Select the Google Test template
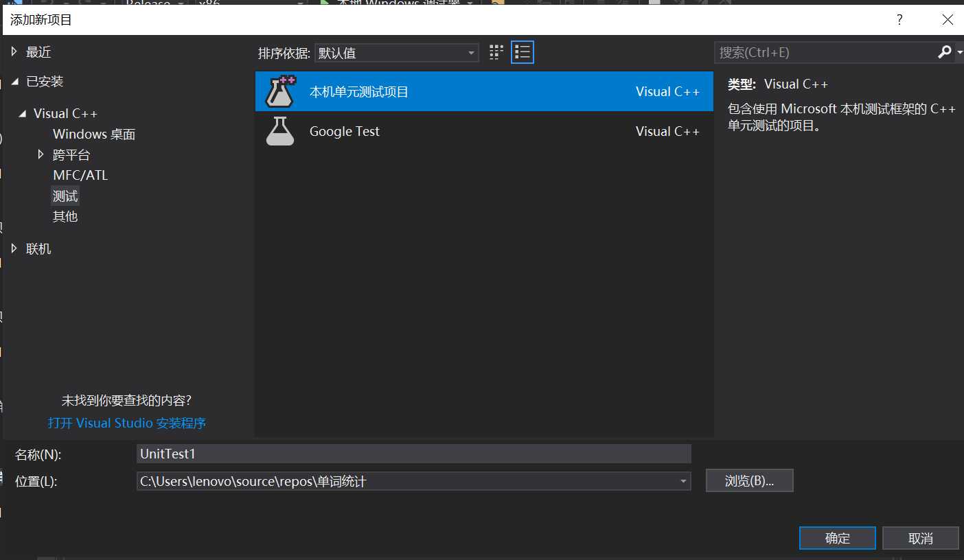 484,131
